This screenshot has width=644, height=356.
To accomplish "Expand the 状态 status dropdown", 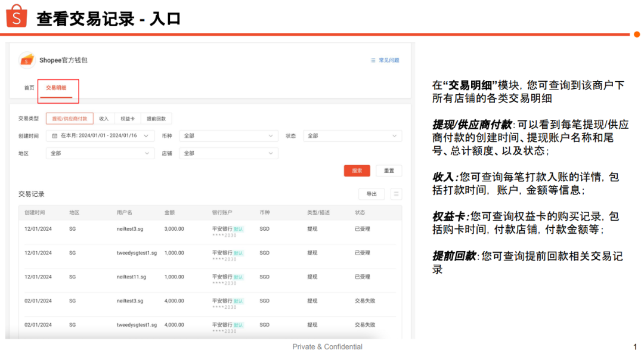I will pyautogui.click(x=352, y=136).
